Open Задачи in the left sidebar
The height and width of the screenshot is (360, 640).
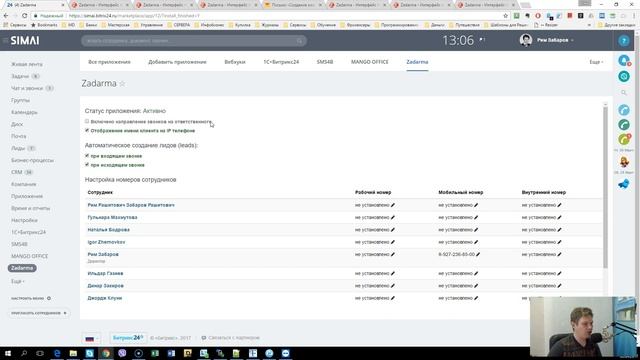point(20,76)
